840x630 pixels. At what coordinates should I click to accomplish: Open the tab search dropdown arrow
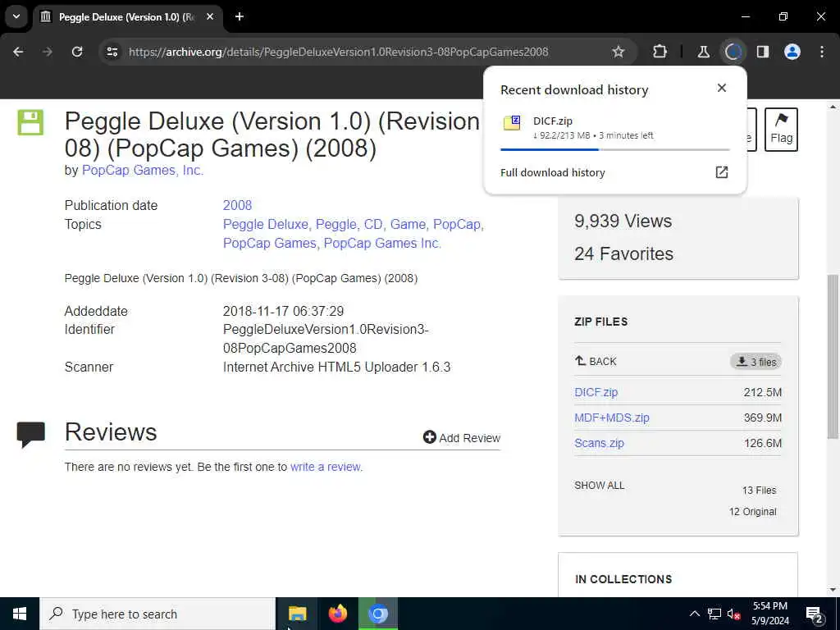click(x=16, y=16)
